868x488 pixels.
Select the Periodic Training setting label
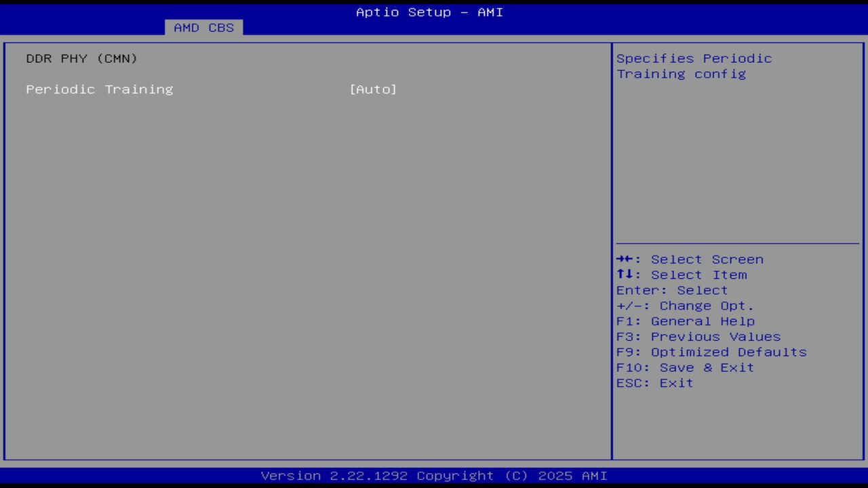point(100,89)
